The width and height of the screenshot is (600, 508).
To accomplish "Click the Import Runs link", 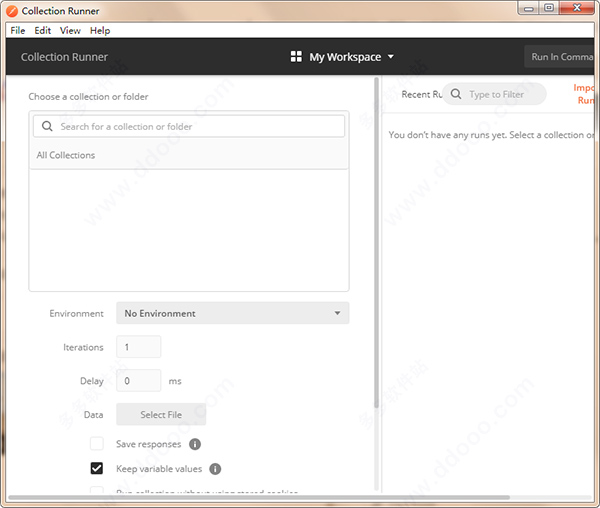I will [x=584, y=94].
